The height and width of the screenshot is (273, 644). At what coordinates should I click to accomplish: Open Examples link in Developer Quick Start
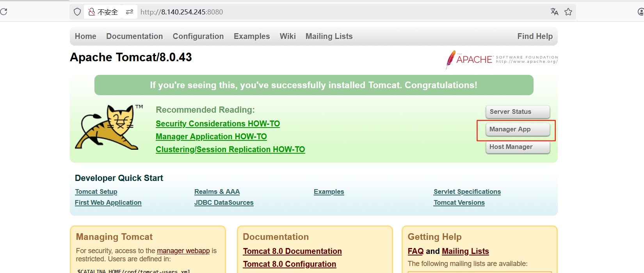pos(329,191)
